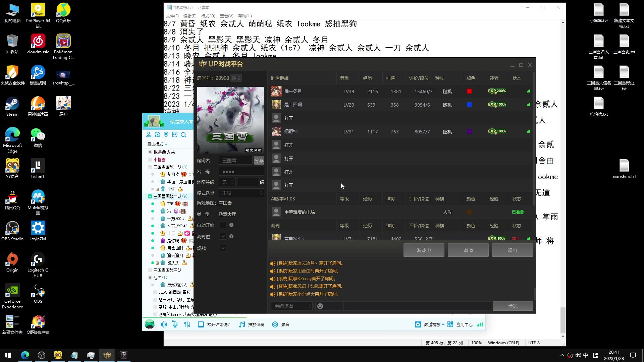Image resolution: width=644 pixels, height=362 pixels.
Task: Click 唯一冬月's red color swatch
Action: 470,91
